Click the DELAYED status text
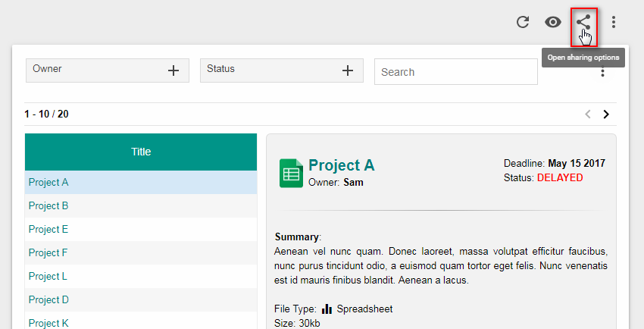644x329 pixels. coord(560,178)
